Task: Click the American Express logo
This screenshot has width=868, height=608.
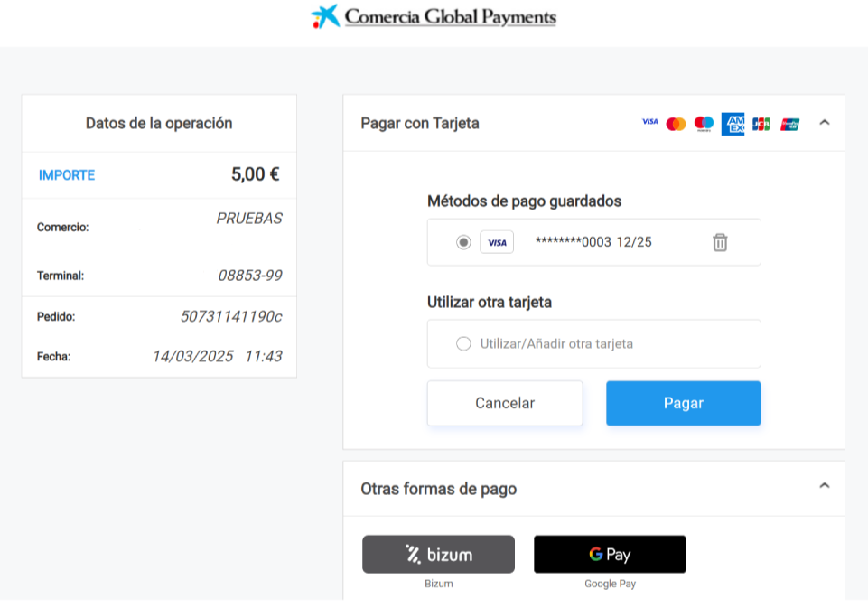Action: [x=733, y=124]
